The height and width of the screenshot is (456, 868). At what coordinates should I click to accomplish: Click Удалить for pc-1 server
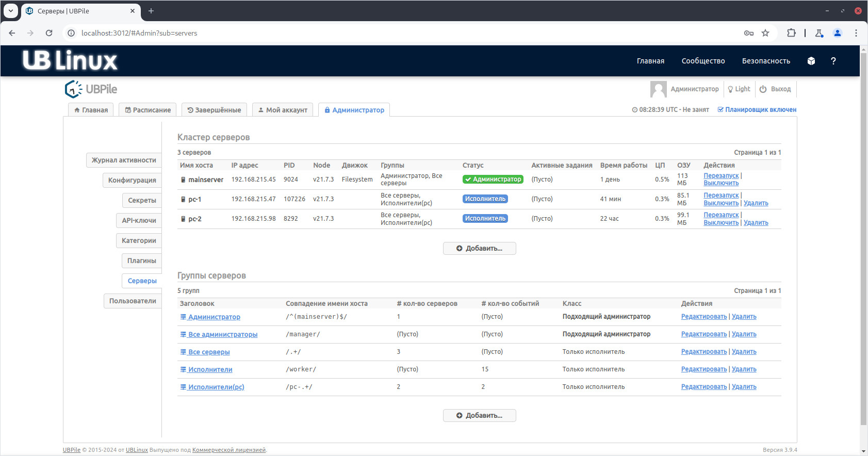(x=756, y=203)
